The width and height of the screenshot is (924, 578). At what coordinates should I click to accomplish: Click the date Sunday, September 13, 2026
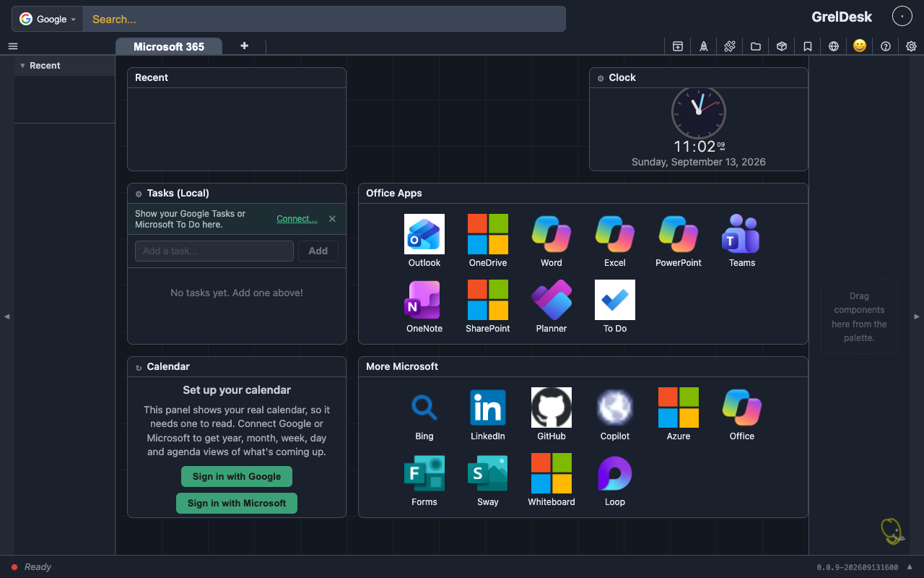coord(699,162)
